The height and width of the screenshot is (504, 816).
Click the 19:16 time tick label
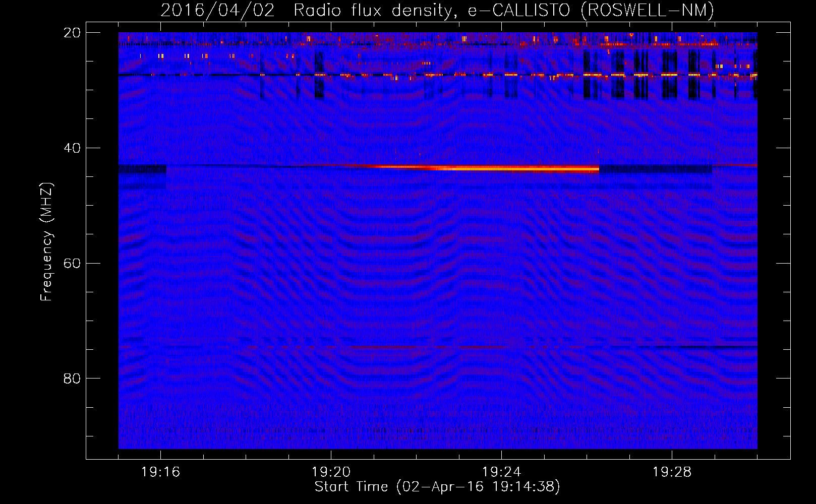pos(160,472)
